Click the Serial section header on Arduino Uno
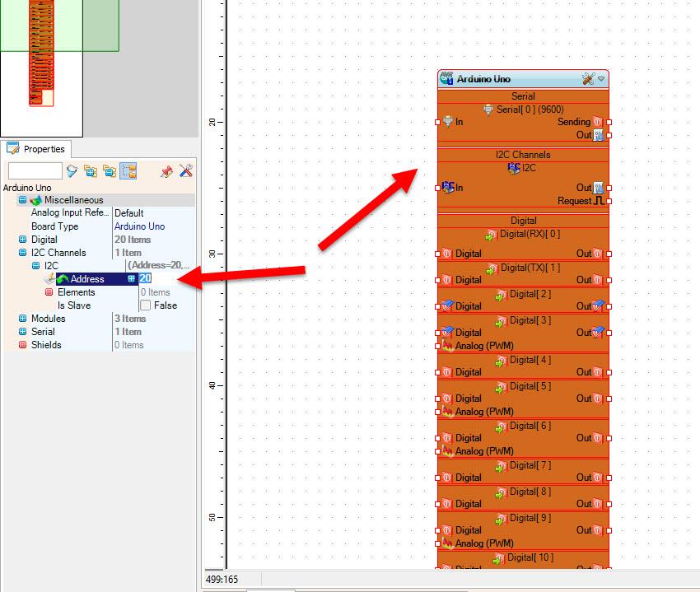This screenshot has width=700, height=592. pos(523,96)
